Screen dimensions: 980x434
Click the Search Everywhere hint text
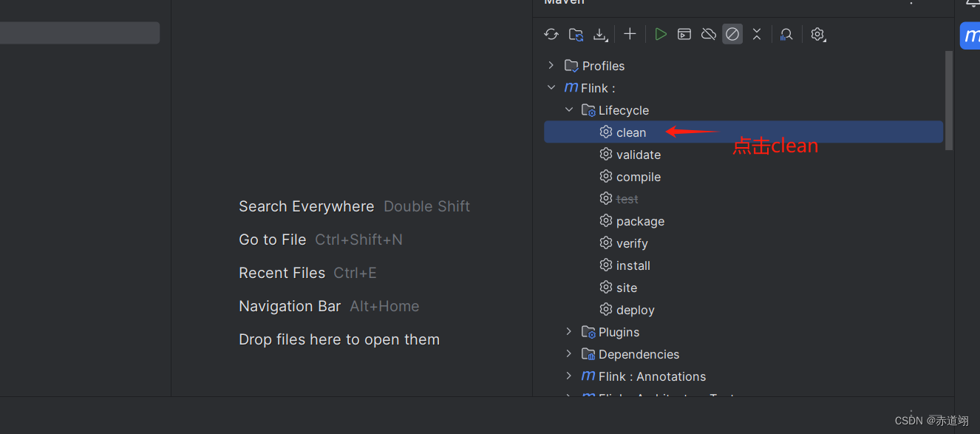pos(306,206)
